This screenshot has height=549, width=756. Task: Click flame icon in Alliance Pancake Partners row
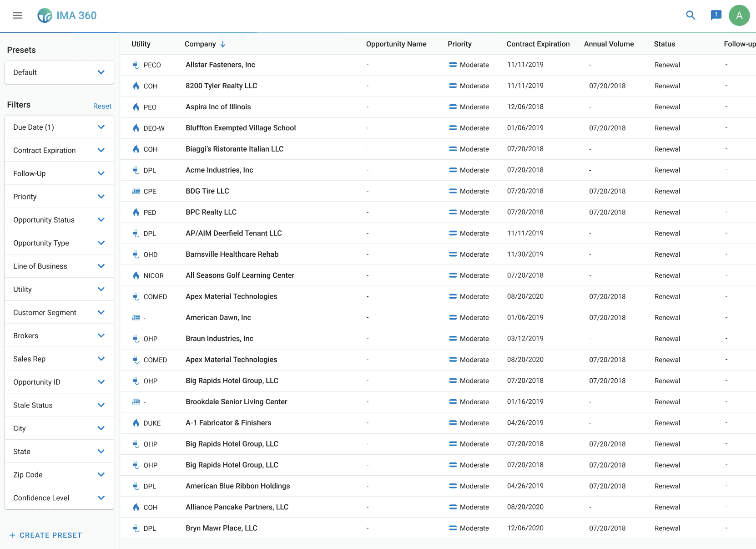[x=136, y=507]
